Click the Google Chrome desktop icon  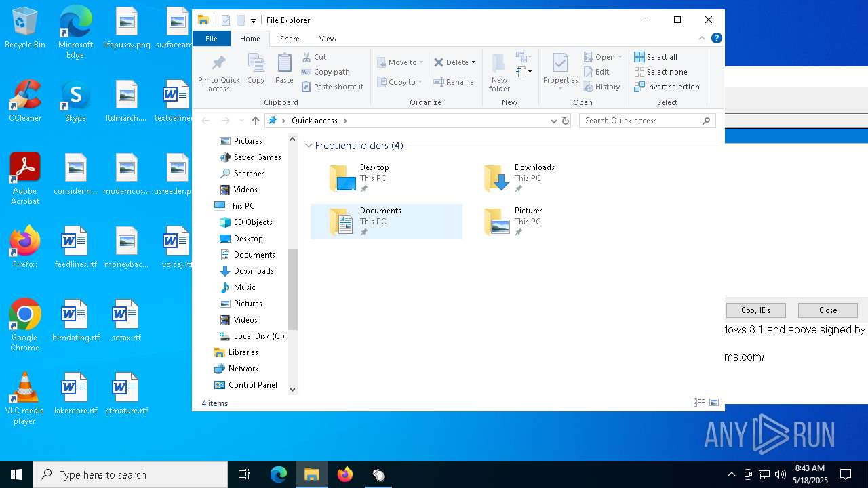(x=25, y=325)
